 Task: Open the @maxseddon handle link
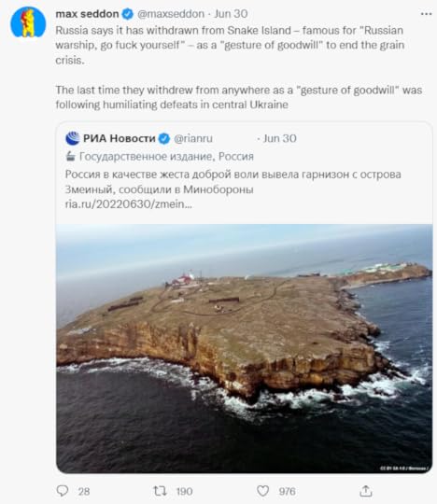(171, 14)
